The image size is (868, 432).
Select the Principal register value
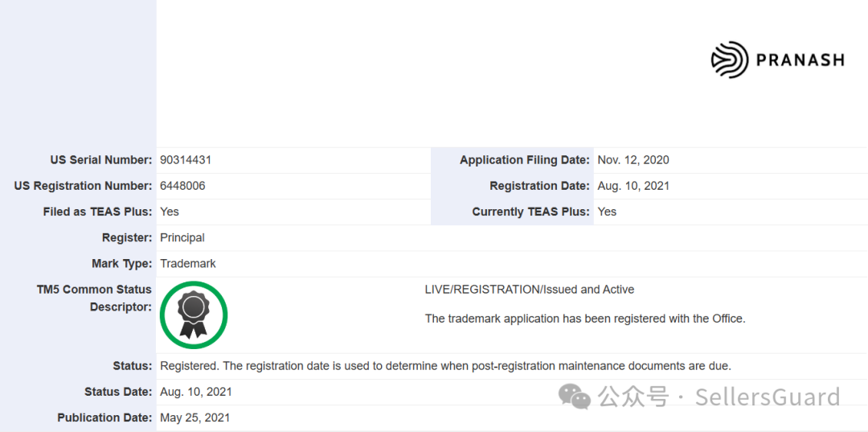coord(182,237)
